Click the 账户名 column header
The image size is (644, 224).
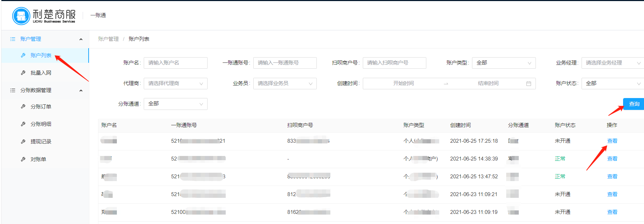click(x=109, y=125)
